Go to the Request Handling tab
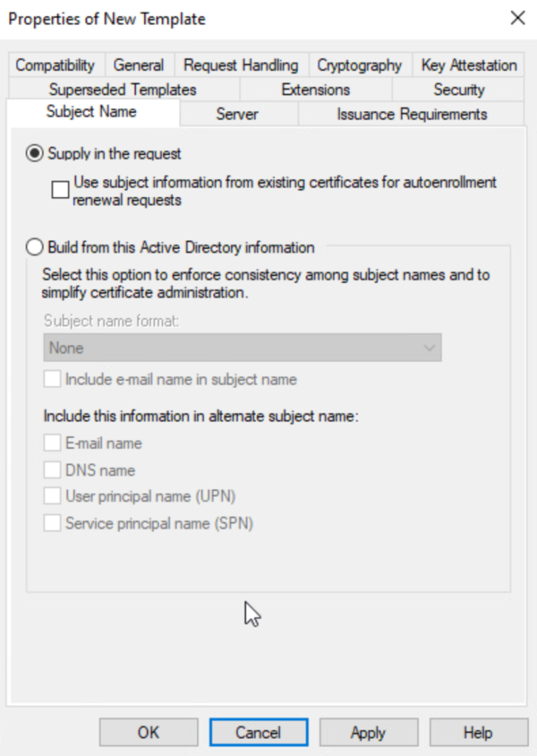The width and height of the screenshot is (537, 756). 241,65
